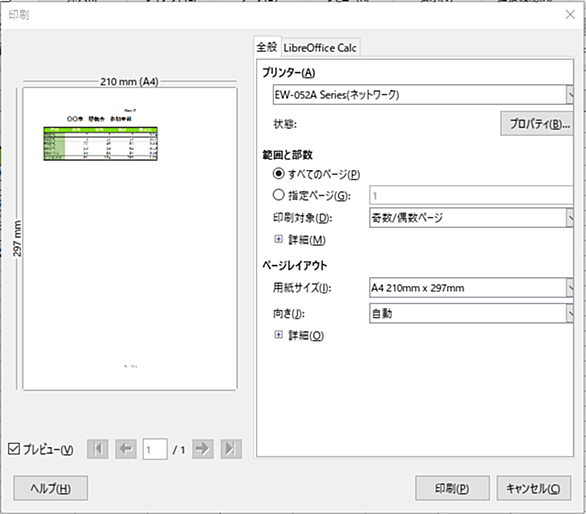Switch to the LibreOffice Calc tab
586x514 pixels.
coord(320,48)
